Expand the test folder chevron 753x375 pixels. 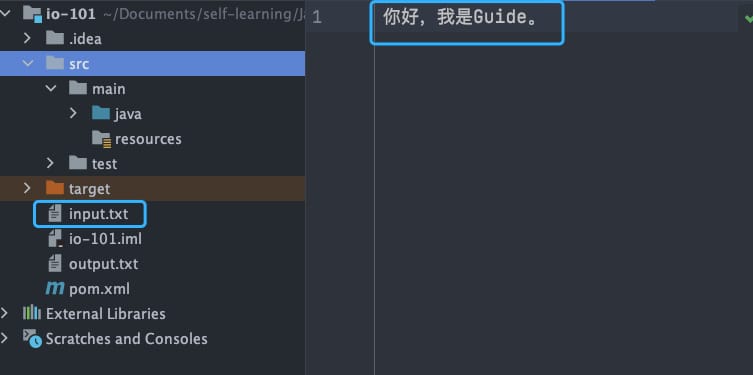coord(50,163)
